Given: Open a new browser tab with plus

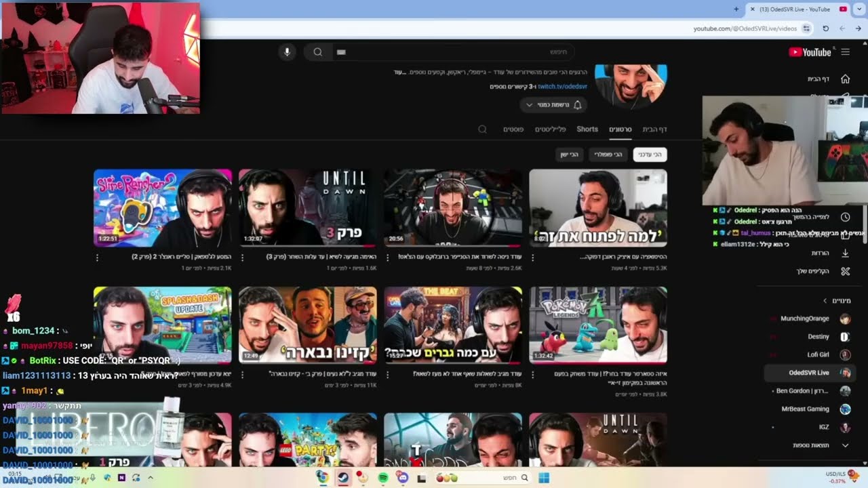Looking at the screenshot, I should 736,9.
